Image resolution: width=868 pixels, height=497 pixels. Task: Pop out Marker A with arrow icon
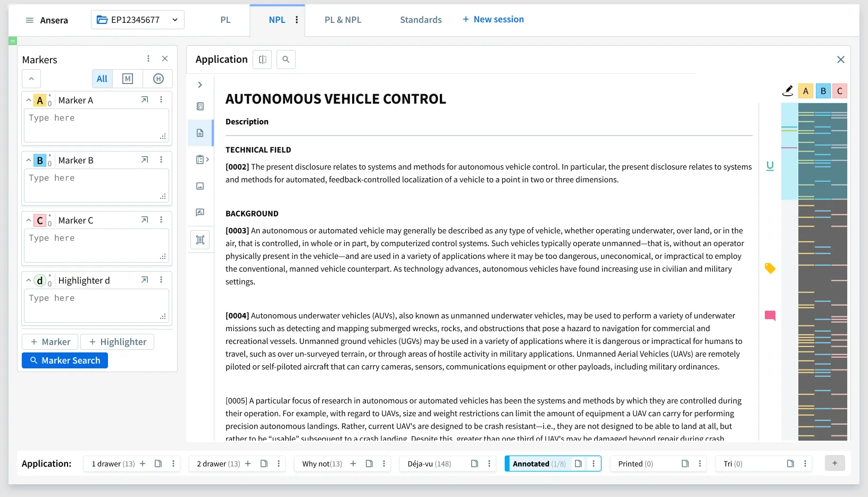click(x=145, y=100)
